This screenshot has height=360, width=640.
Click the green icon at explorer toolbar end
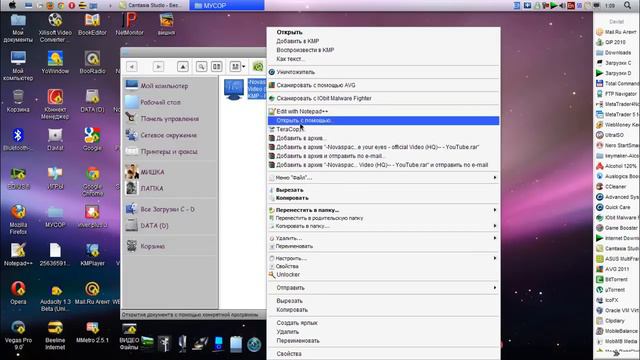tap(258, 66)
